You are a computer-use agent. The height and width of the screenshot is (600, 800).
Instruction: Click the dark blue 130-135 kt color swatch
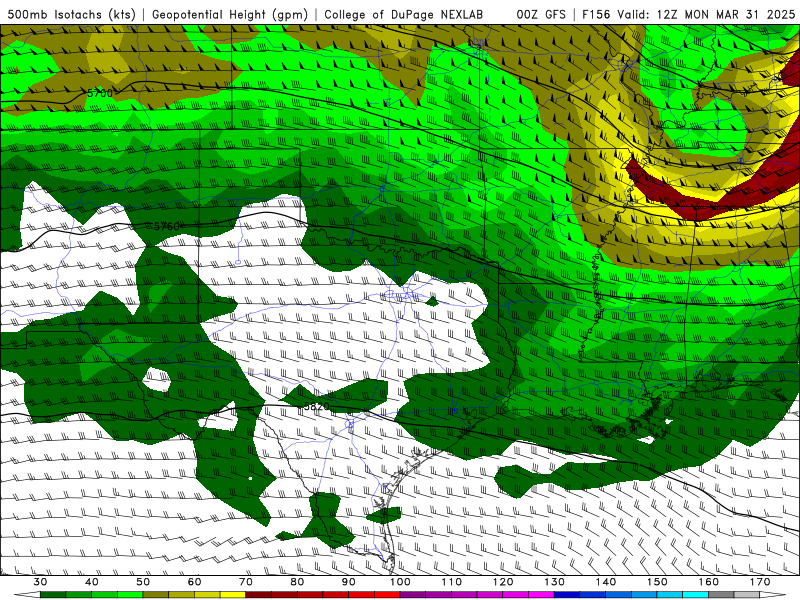(567, 595)
